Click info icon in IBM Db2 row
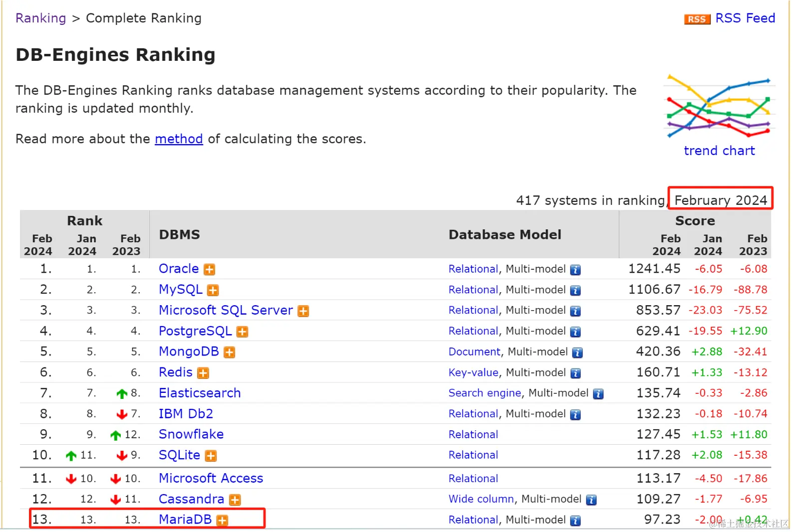792x532 pixels. [575, 414]
